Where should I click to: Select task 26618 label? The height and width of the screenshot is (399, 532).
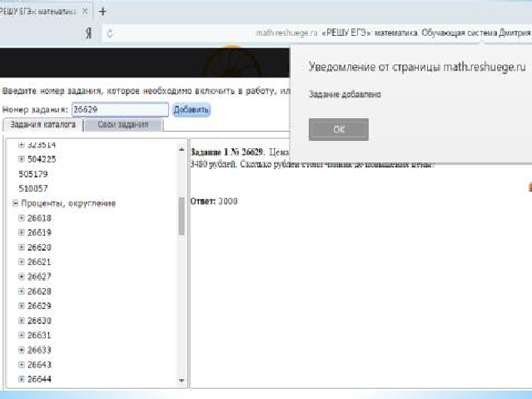(39, 218)
